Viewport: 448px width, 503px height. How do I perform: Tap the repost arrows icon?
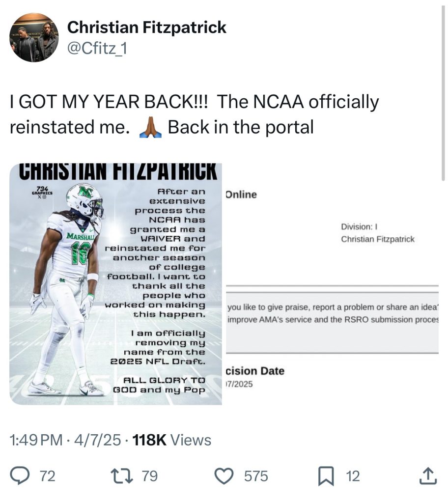coord(122,475)
